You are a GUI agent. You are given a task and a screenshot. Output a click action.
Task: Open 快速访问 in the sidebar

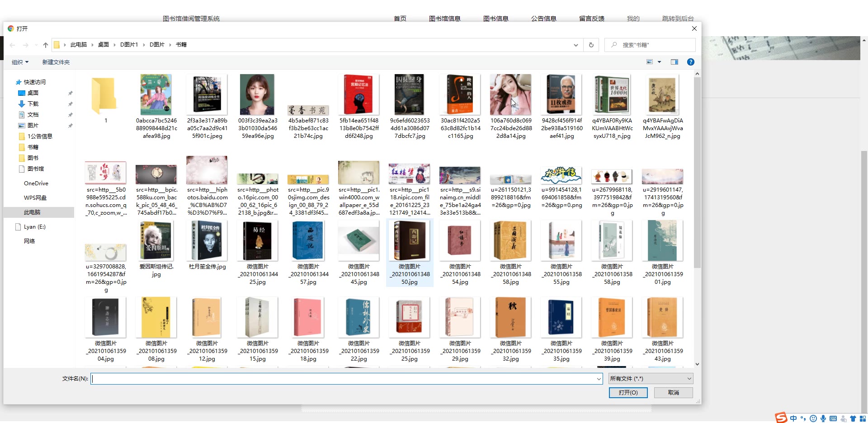tap(34, 82)
